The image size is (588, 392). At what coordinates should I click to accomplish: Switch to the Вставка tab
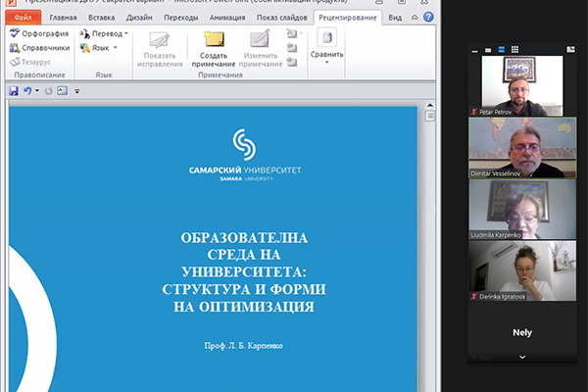click(101, 18)
